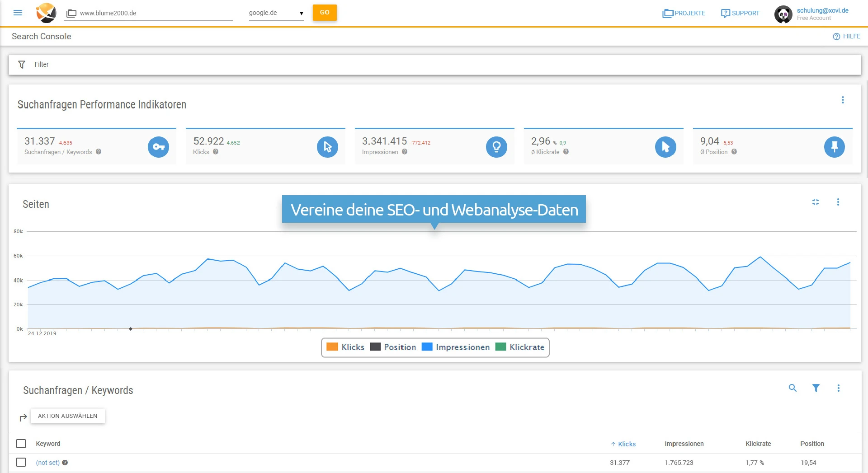The height and width of the screenshot is (473, 868).
Task: Expand the Aktion auswählen dropdown
Action: (x=67, y=416)
